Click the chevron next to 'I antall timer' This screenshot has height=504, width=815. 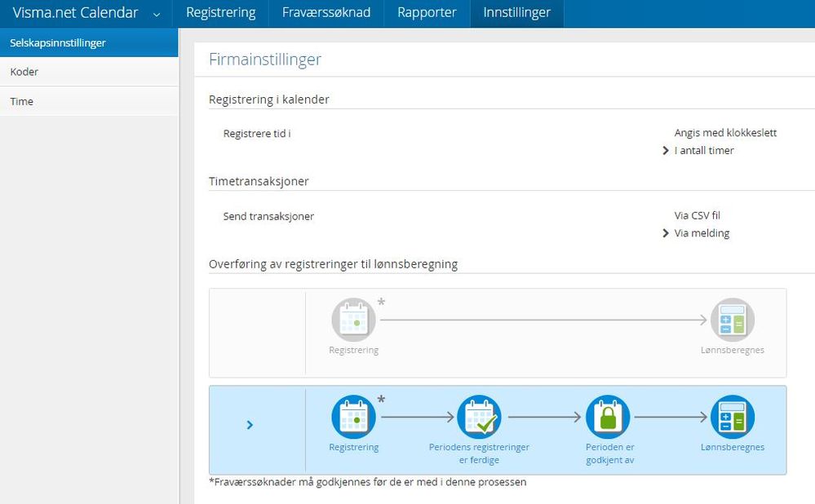click(666, 151)
